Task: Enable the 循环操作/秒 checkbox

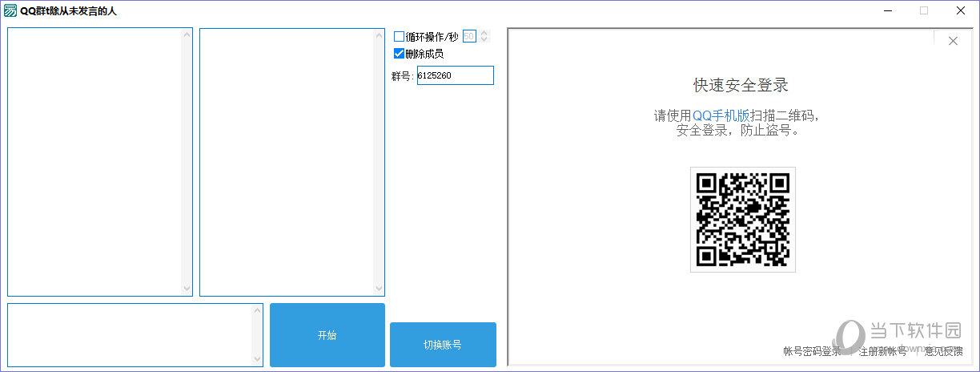Action: tap(400, 36)
